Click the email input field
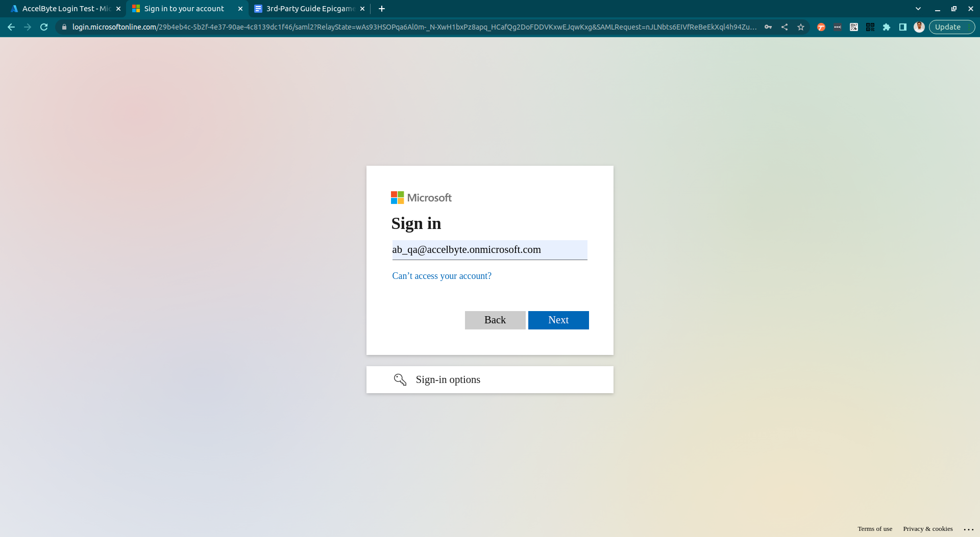 pyautogui.click(x=489, y=250)
